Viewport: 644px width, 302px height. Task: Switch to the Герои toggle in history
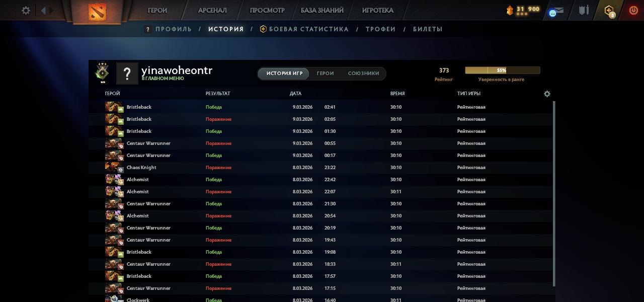(325, 73)
